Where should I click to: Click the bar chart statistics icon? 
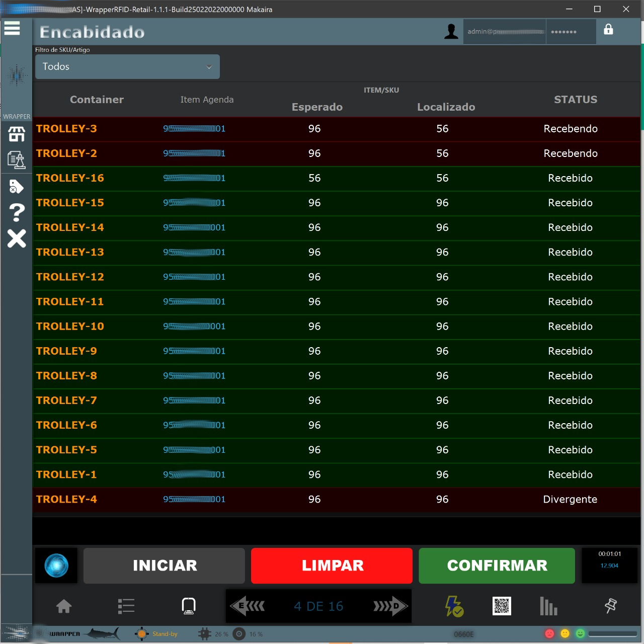pyautogui.click(x=548, y=606)
